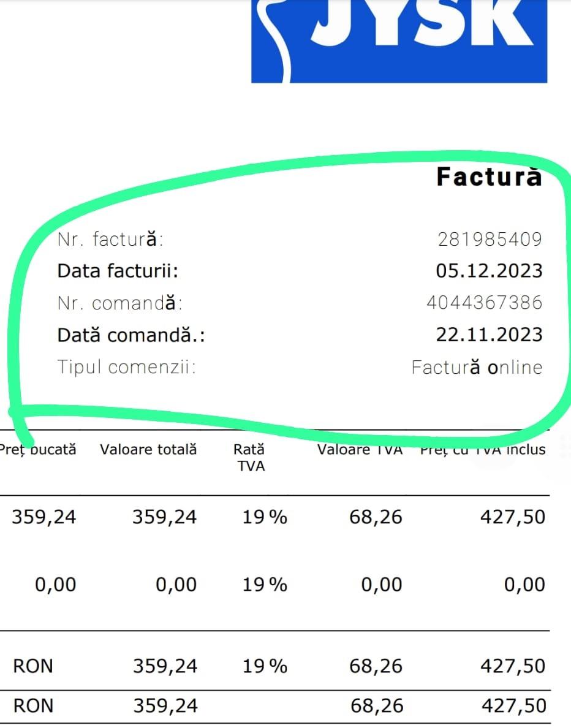Screen dimensions: 571x728
Task: Select the Dată comandă label
Action: tap(131, 335)
